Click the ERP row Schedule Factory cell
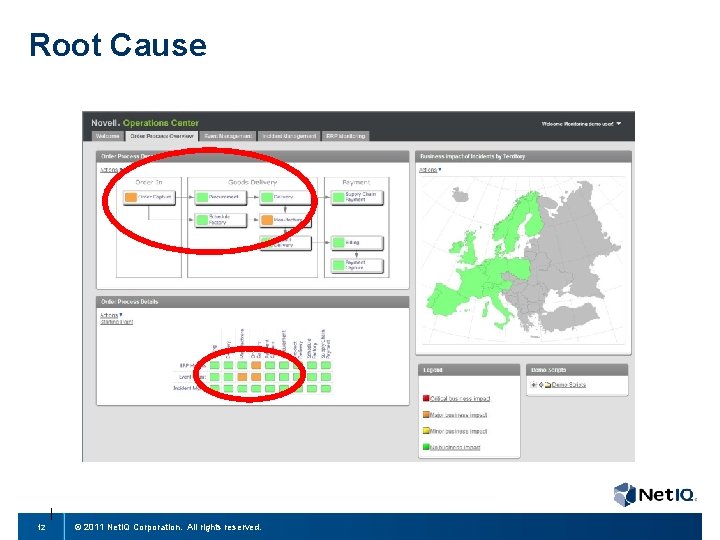The image size is (720, 540). (x=312, y=366)
